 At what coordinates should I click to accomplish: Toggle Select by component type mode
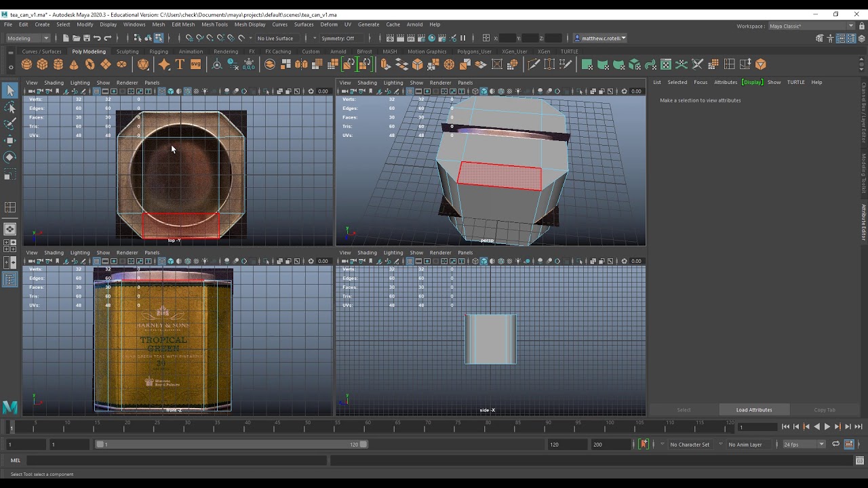pos(158,38)
